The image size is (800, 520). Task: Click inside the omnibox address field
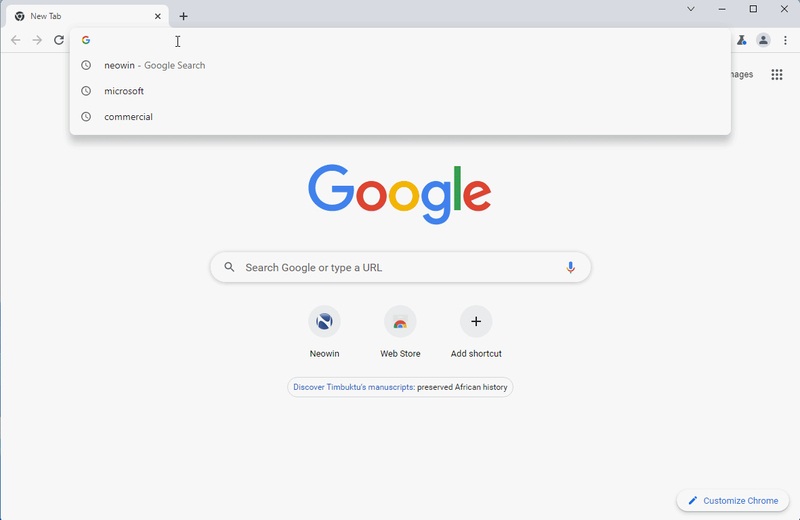pos(400,40)
